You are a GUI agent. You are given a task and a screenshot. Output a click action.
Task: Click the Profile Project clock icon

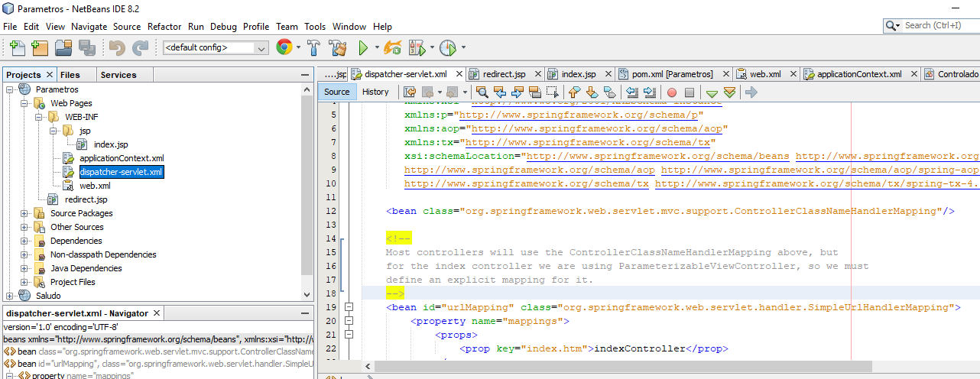tap(448, 47)
